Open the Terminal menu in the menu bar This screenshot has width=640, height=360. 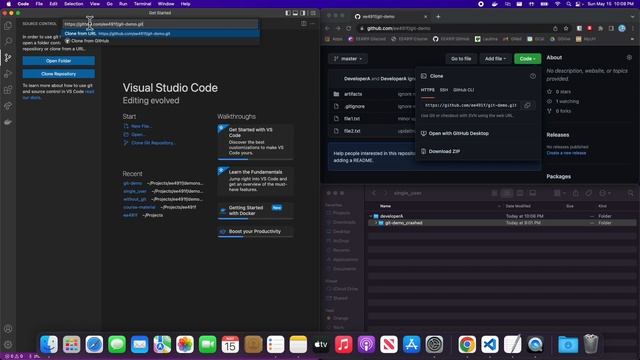pyautogui.click(x=142, y=4)
